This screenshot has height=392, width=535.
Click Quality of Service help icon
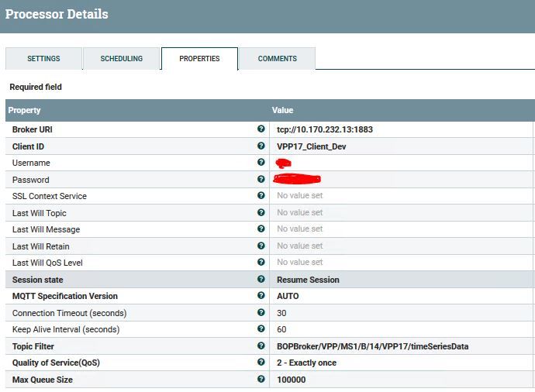click(x=261, y=363)
